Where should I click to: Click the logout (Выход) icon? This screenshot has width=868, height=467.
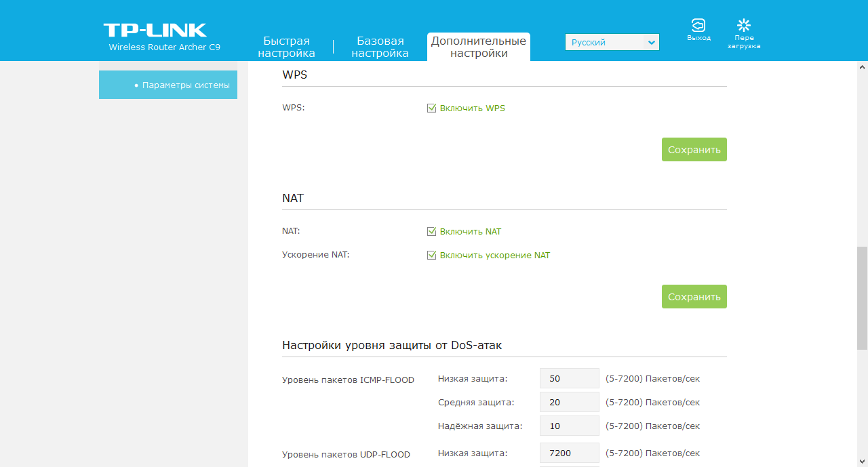[698, 26]
